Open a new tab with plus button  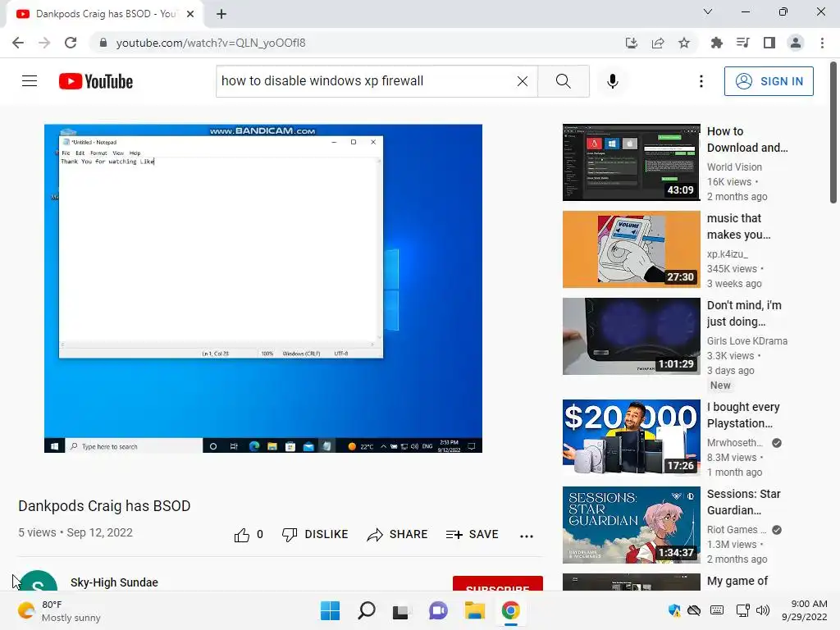221,14
